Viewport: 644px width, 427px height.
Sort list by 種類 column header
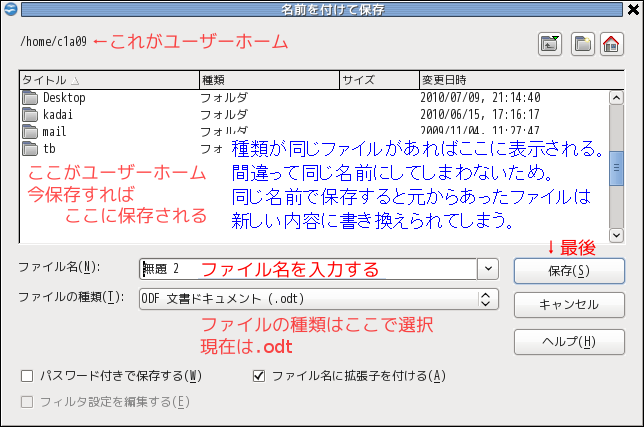[x=269, y=80]
